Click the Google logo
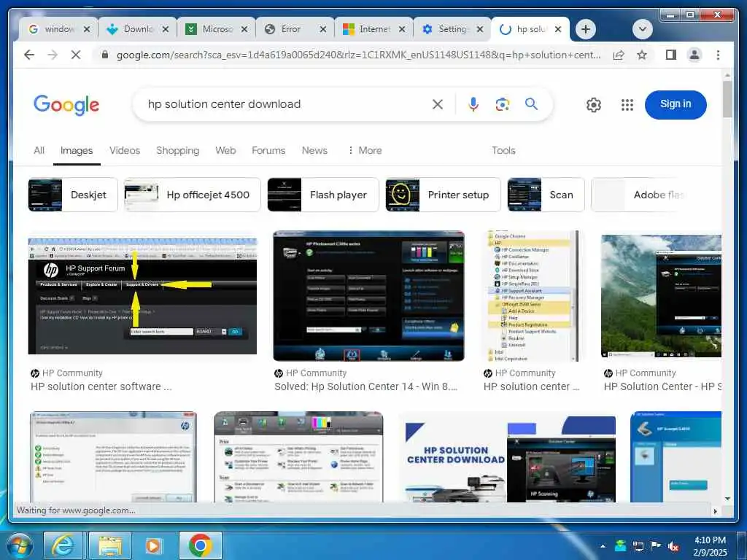This screenshot has height=560, width=747. 66,105
